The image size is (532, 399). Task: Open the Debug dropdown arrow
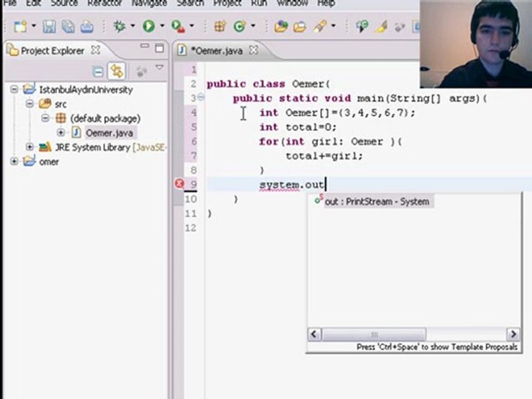[132, 26]
